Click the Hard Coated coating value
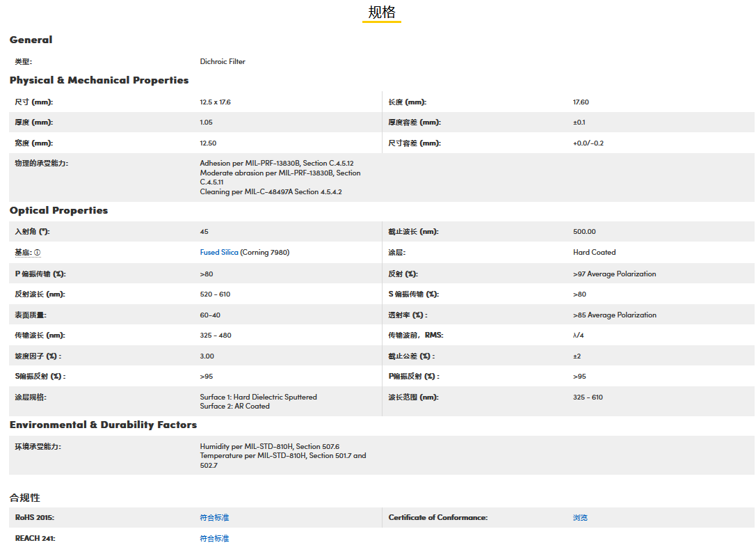The height and width of the screenshot is (552, 756). [594, 253]
